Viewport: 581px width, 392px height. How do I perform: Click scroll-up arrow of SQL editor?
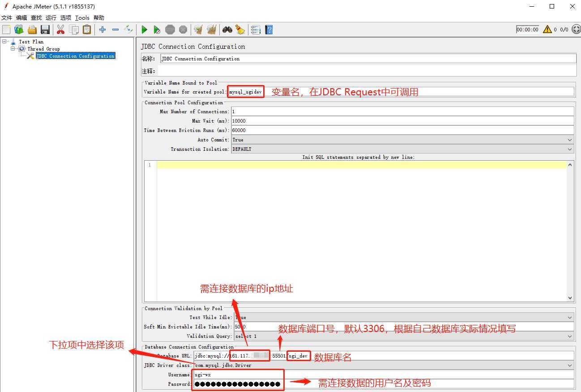coord(570,165)
